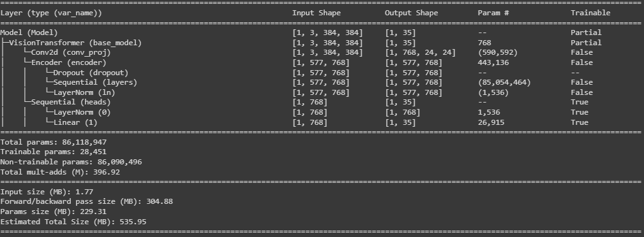
Task: Click the Total mult-adds (M) line
Action: pyautogui.click(x=60, y=172)
